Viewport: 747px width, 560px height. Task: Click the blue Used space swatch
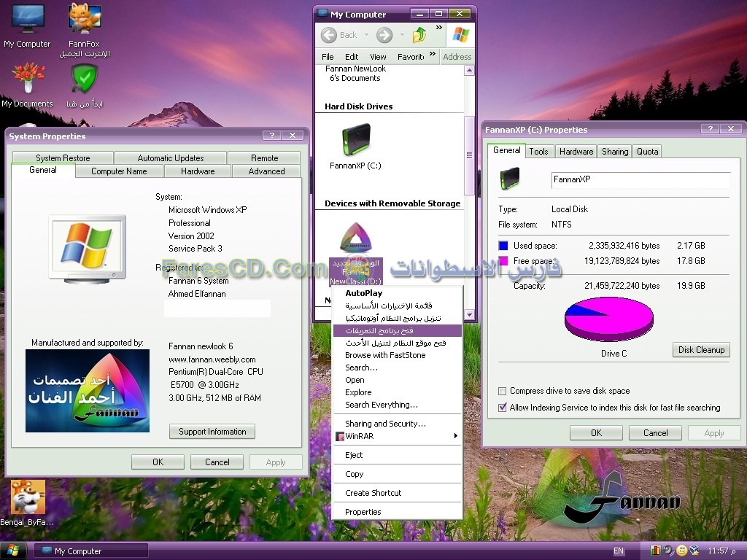(x=503, y=246)
